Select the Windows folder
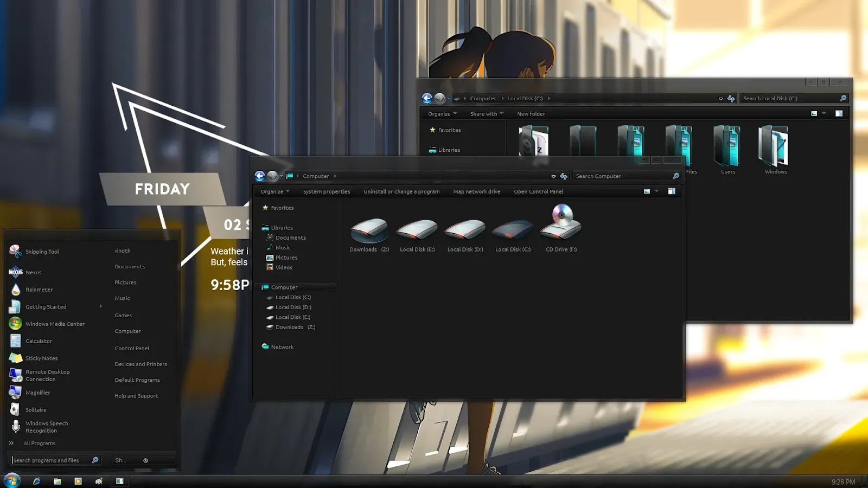This screenshot has height=488, width=868. coord(776,150)
